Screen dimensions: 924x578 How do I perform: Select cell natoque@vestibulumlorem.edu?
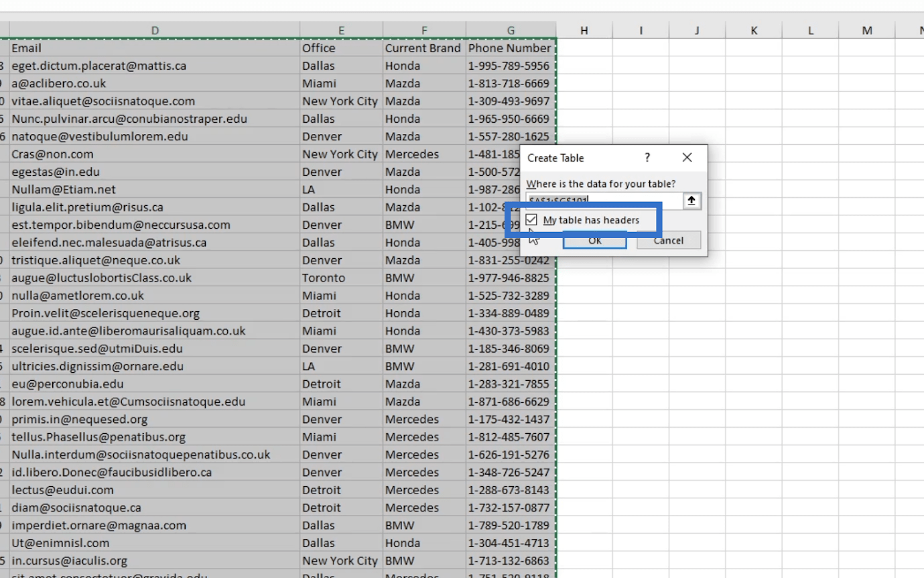155,137
